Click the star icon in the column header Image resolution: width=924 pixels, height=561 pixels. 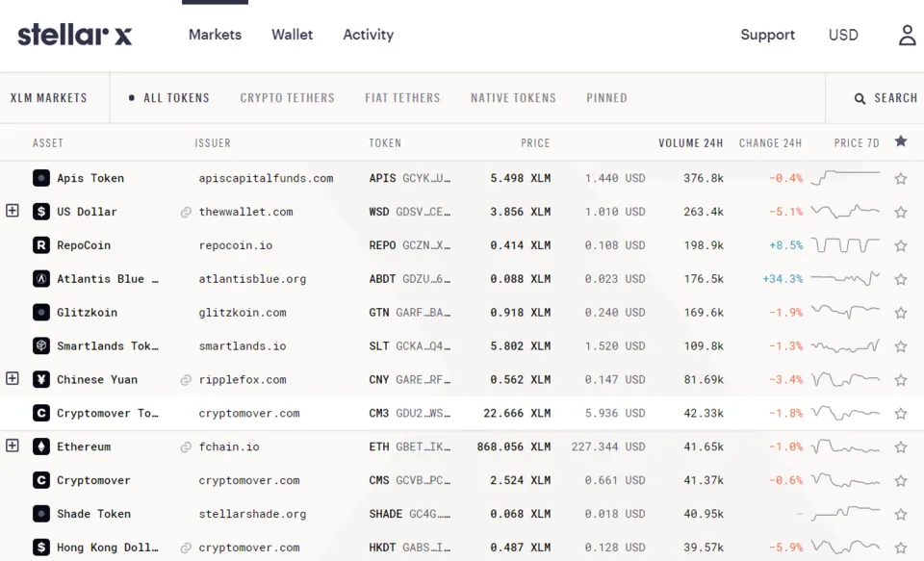point(901,141)
